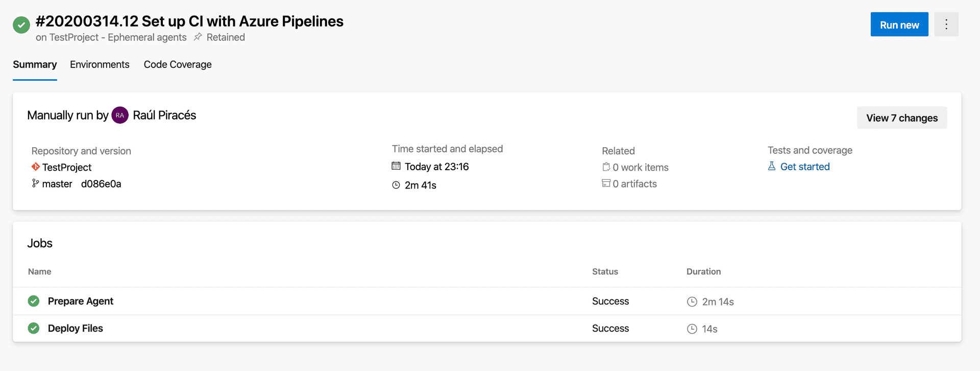
Task: Open the Code Coverage tab
Action: tap(177, 64)
